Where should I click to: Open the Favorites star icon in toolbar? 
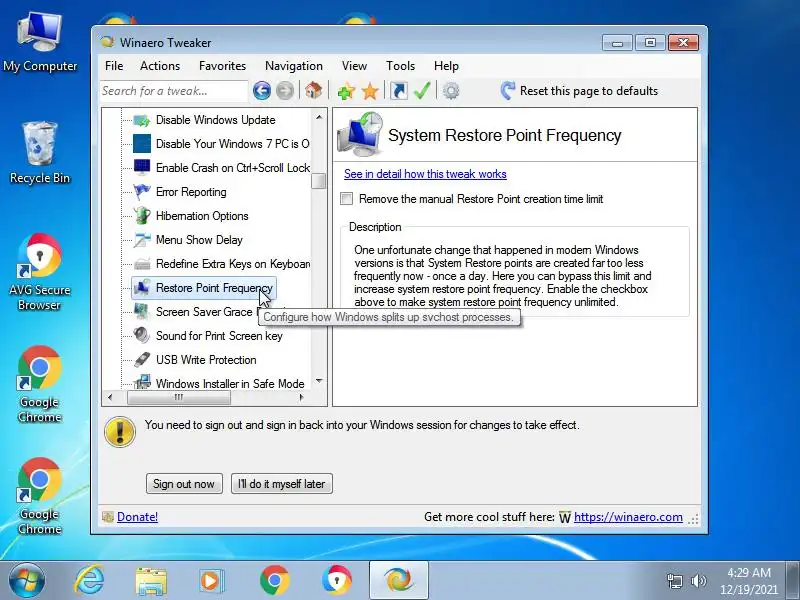click(370, 91)
